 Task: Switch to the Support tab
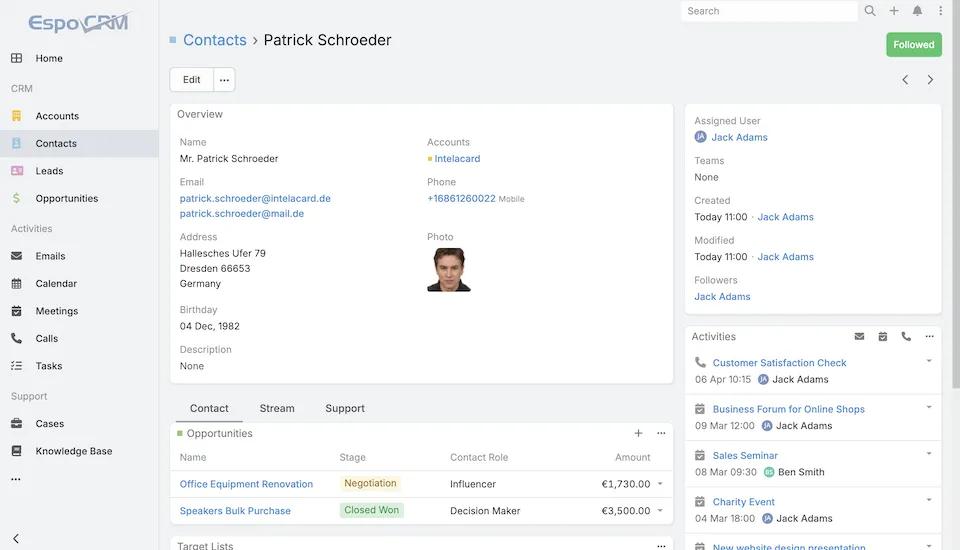click(345, 408)
